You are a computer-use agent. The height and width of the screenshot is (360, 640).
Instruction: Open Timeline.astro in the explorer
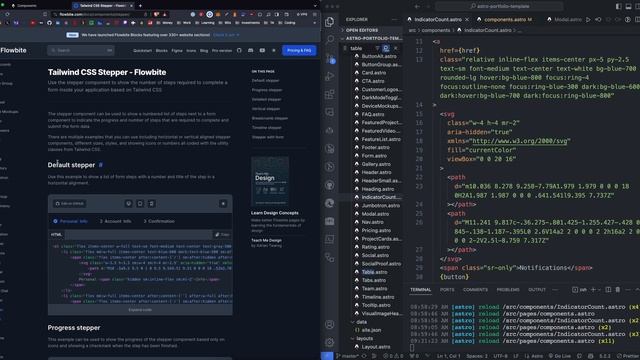click(378, 297)
